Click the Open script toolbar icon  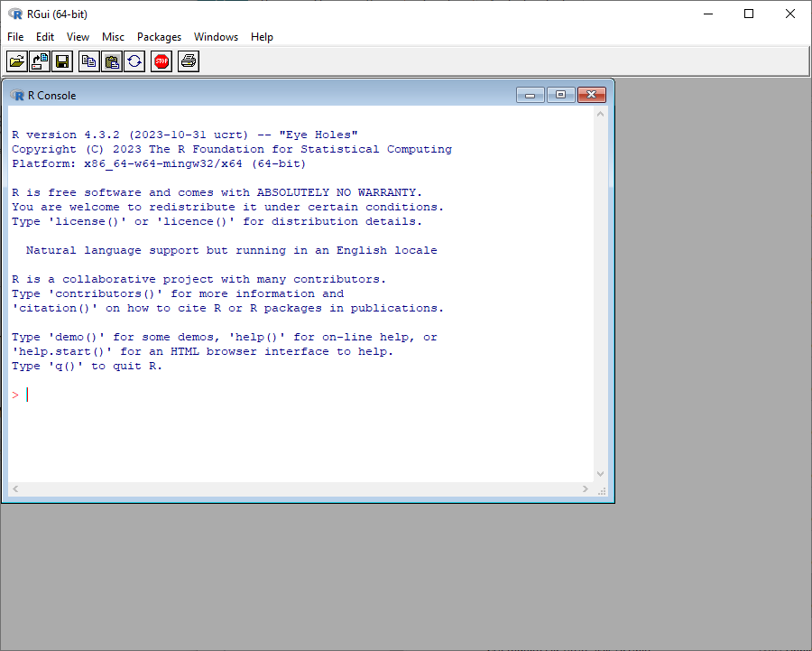click(17, 61)
